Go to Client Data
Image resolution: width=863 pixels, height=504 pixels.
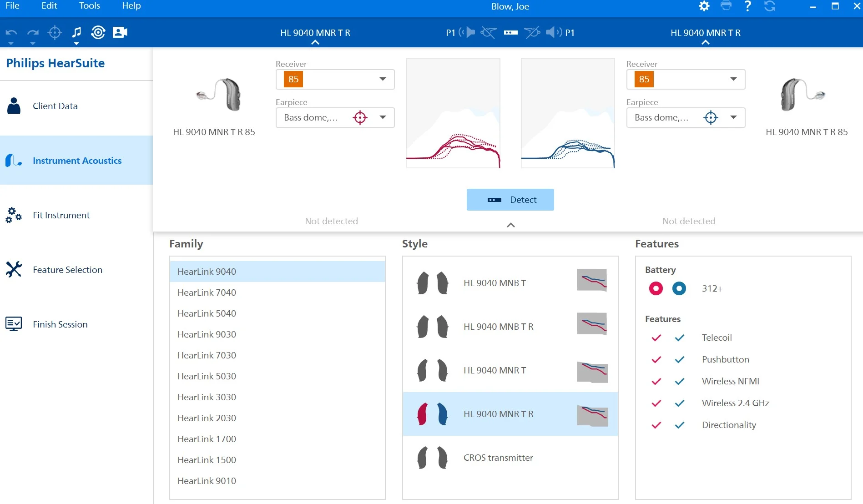(x=76, y=106)
